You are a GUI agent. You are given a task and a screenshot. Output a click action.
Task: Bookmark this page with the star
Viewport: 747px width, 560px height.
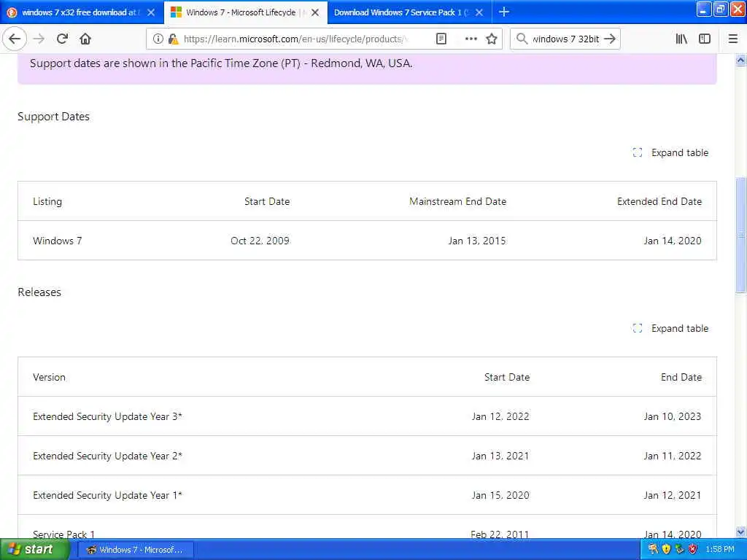pos(492,39)
